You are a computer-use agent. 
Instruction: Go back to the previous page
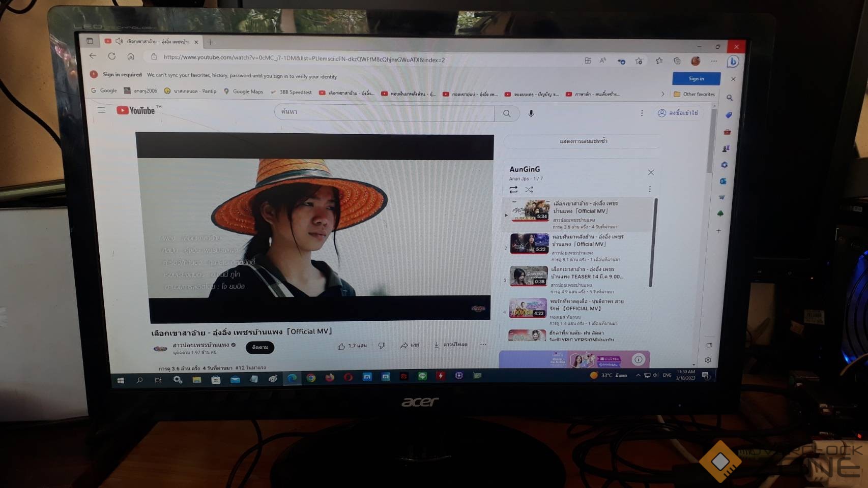click(x=93, y=56)
